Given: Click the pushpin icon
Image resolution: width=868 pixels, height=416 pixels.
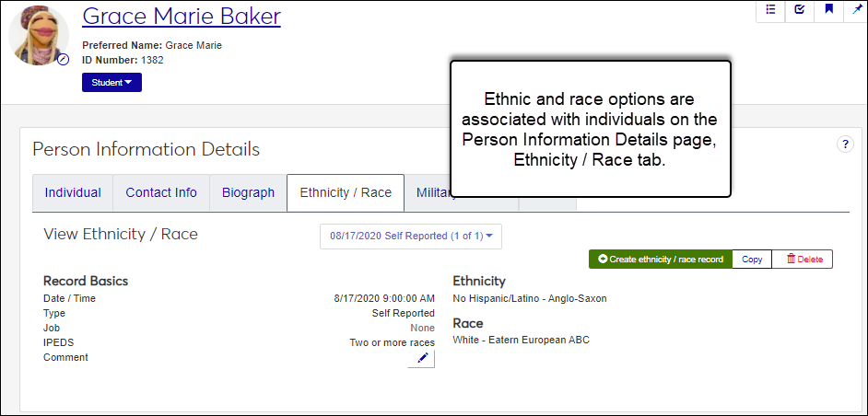Looking at the screenshot, I should pos(857,9).
